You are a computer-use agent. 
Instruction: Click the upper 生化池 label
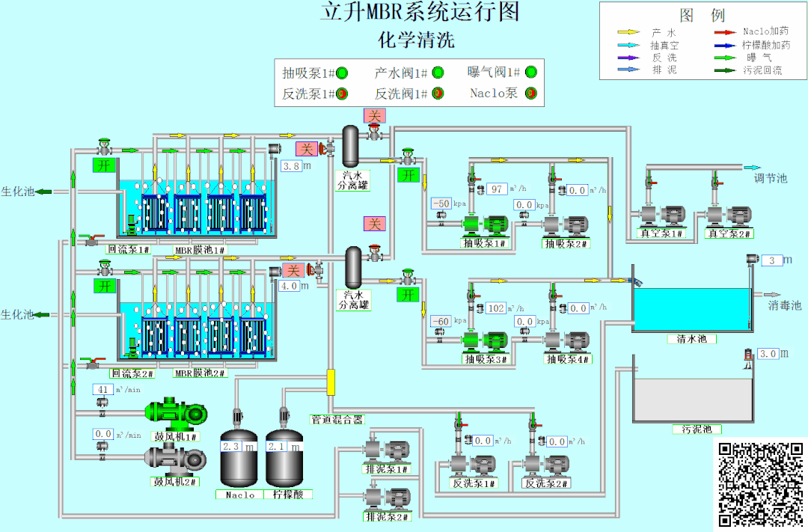(17, 192)
